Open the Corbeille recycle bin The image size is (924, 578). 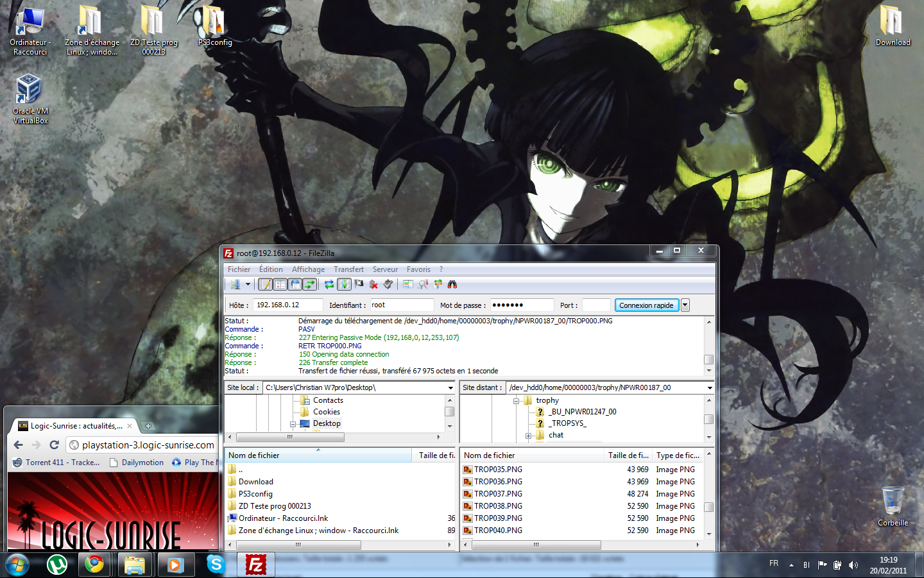coord(893,507)
